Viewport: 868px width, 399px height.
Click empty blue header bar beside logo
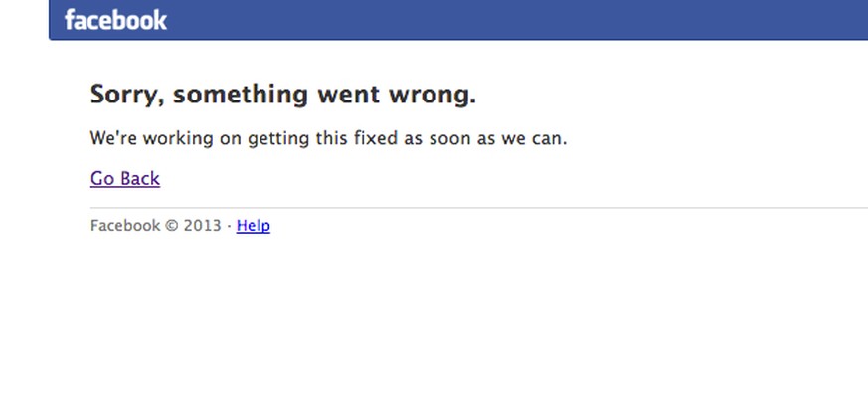(x=517, y=19)
